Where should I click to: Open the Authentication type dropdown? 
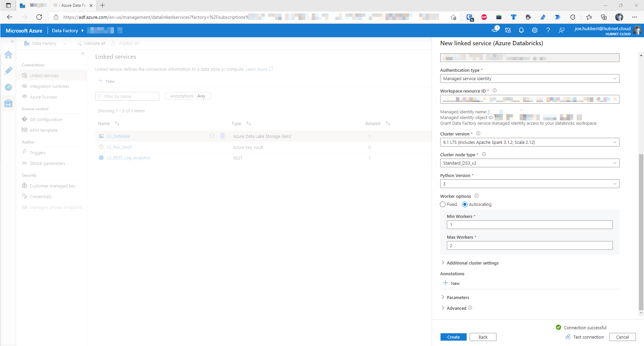(530, 79)
